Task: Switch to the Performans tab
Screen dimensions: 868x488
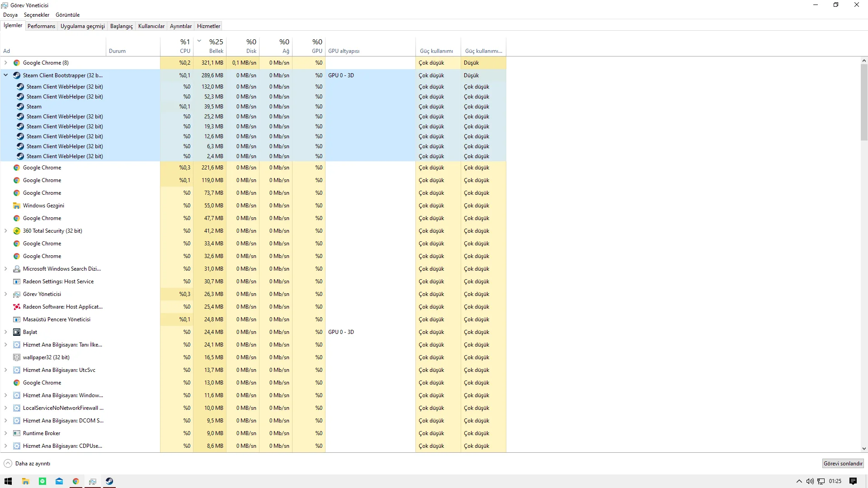Action: [41, 26]
